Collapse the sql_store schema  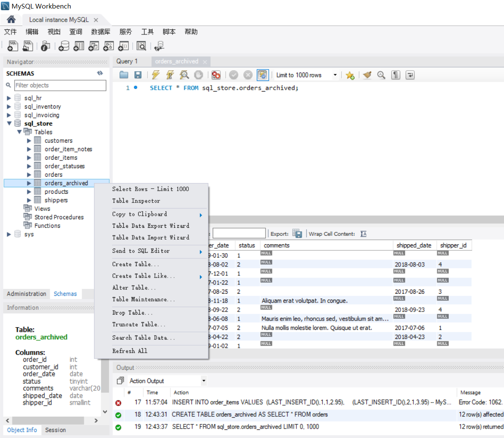click(x=9, y=123)
